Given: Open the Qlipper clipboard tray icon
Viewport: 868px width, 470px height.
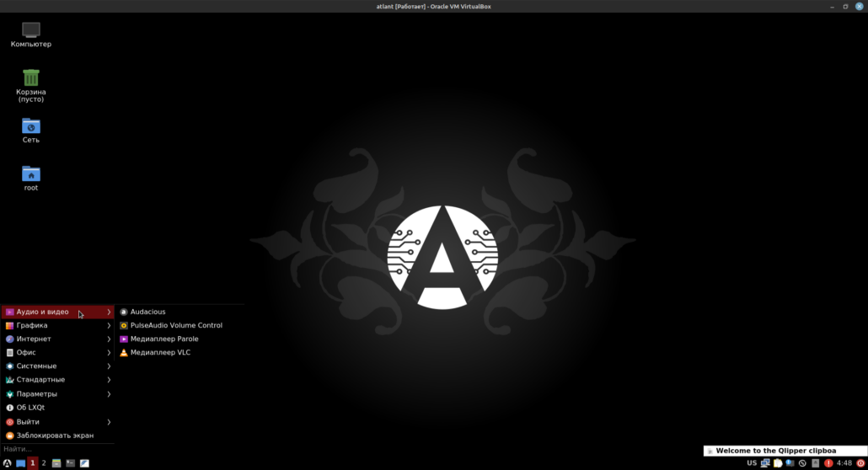Looking at the screenshot, I should tap(778, 463).
